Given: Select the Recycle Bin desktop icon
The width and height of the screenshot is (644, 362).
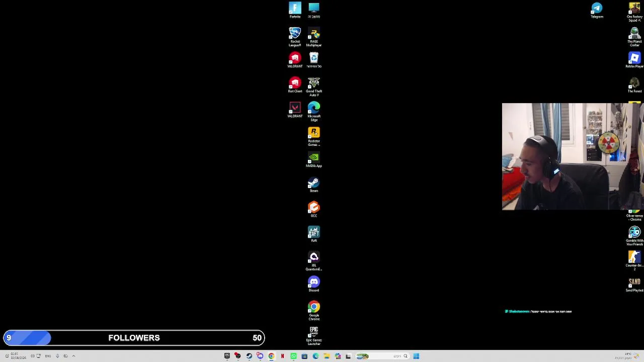Looking at the screenshot, I should click(x=313, y=60).
